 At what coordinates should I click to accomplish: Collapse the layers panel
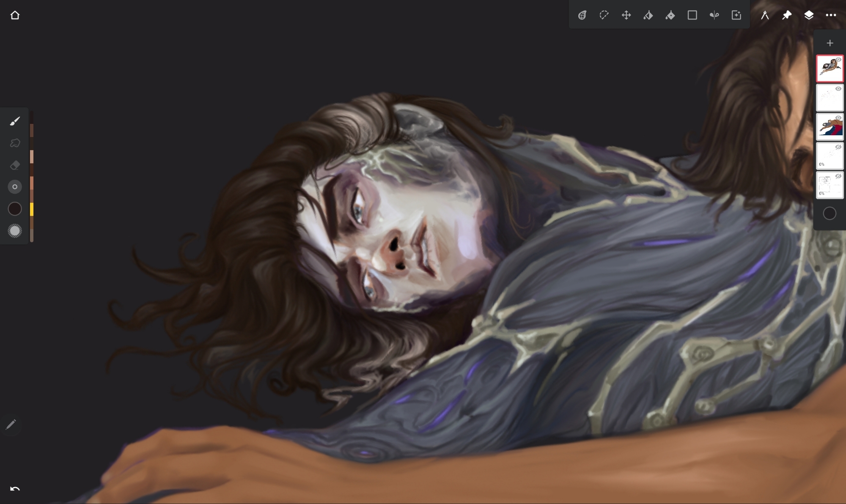click(x=809, y=15)
